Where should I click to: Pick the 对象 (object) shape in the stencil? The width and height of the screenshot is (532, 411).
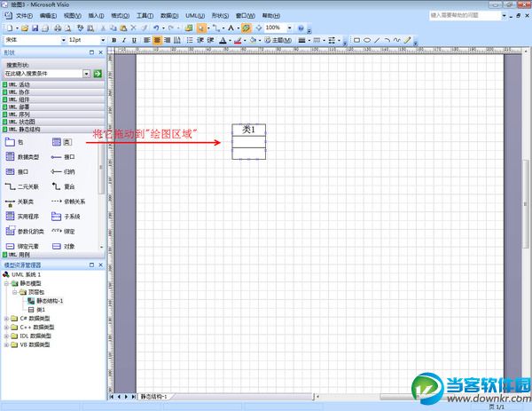(64, 246)
